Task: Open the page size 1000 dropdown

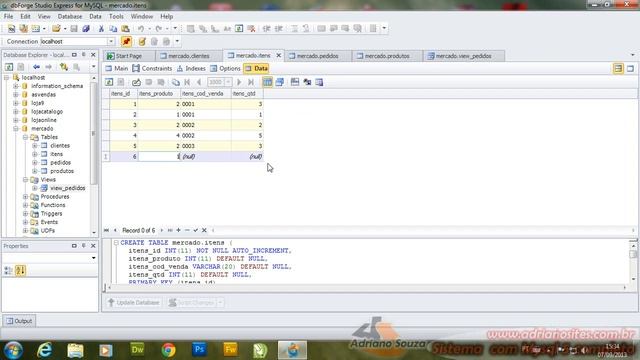Action: point(228,82)
